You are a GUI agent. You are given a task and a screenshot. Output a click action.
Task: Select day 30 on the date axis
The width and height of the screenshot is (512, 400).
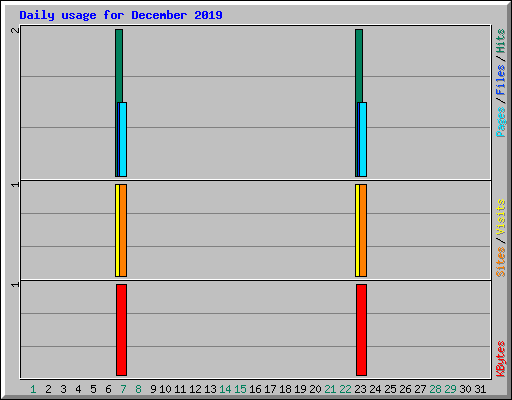pos(465,389)
